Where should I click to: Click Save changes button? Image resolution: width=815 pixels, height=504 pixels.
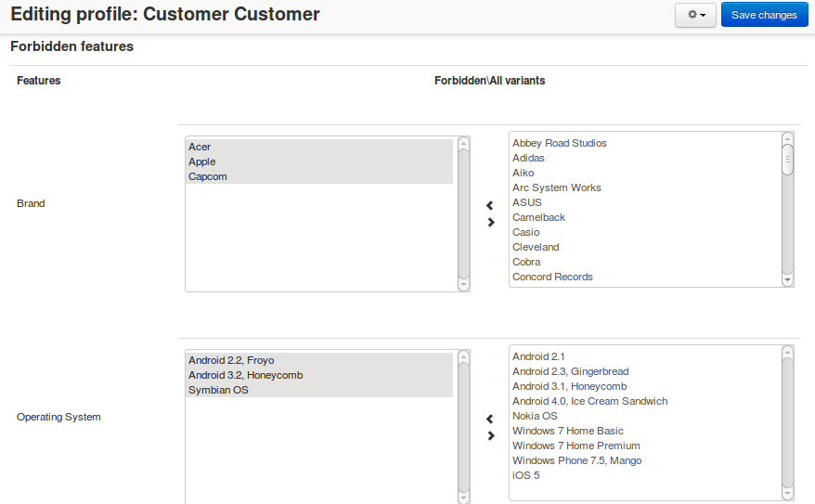pyautogui.click(x=764, y=15)
